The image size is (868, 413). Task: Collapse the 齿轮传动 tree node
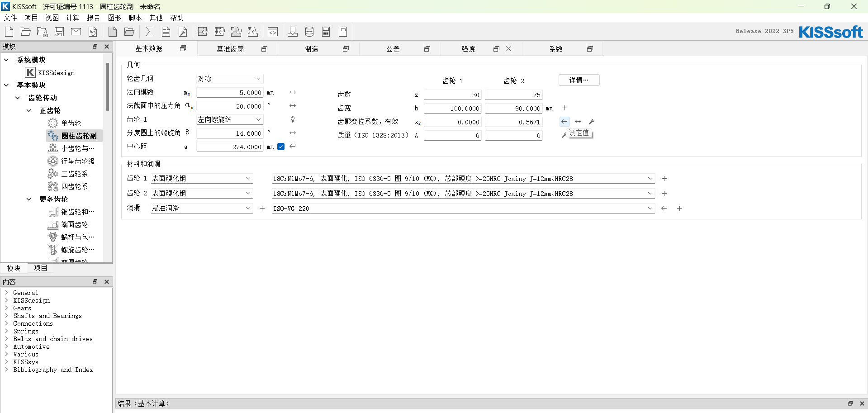(x=18, y=98)
